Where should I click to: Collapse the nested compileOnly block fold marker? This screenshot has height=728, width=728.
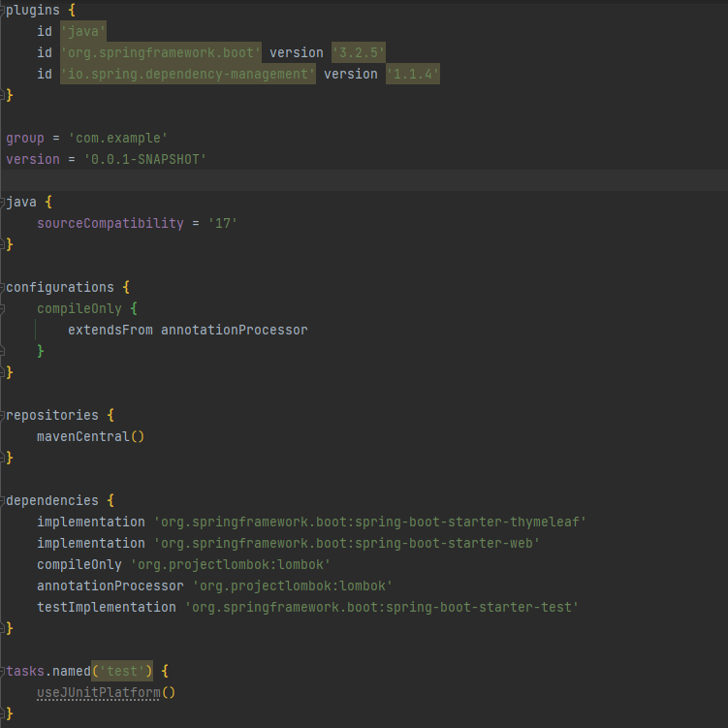pyautogui.click(x=2, y=309)
